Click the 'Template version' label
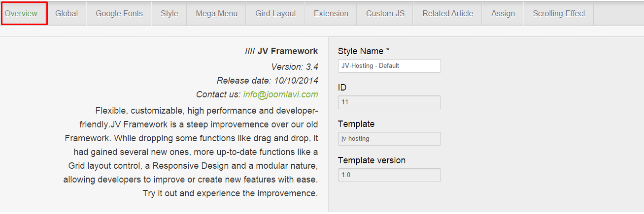This screenshot has height=214, width=644. (x=372, y=160)
